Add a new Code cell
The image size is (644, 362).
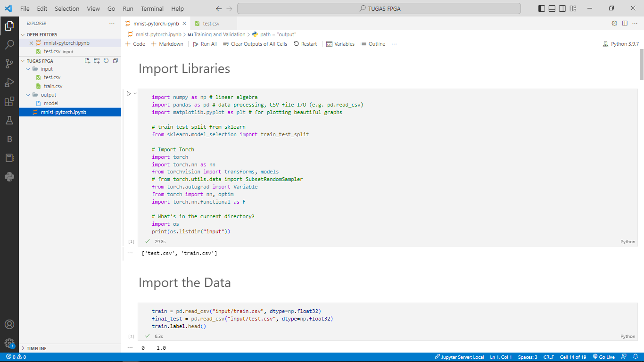coord(135,44)
